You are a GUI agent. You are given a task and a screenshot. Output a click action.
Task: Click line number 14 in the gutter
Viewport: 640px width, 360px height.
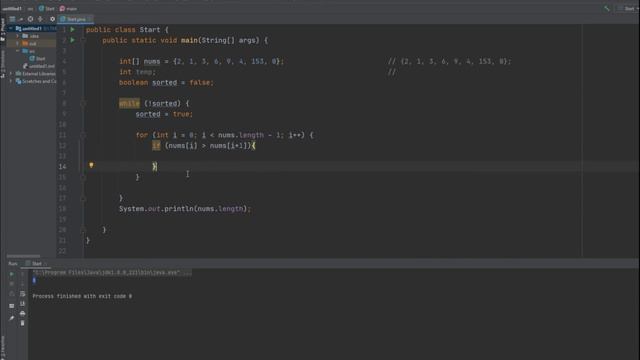[x=62, y=167]
